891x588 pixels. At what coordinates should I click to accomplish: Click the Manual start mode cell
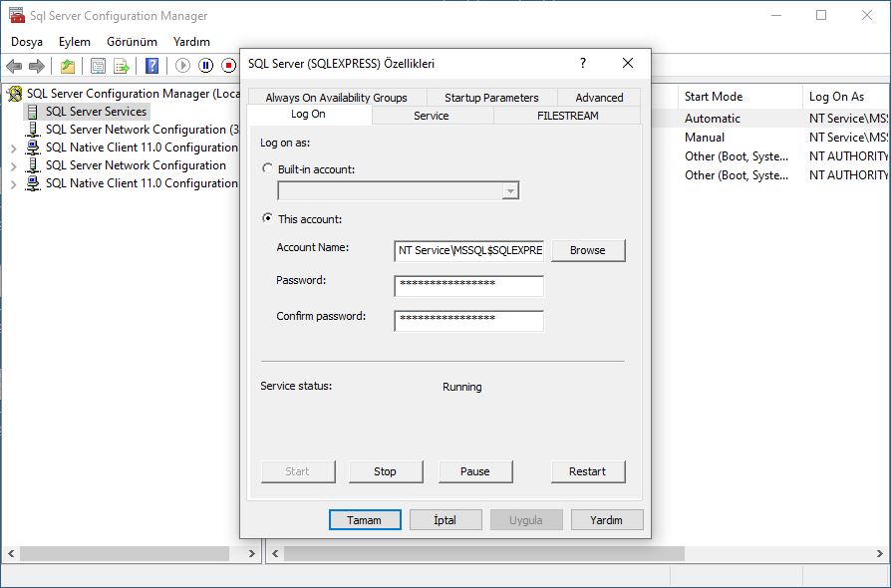[705, 137]
